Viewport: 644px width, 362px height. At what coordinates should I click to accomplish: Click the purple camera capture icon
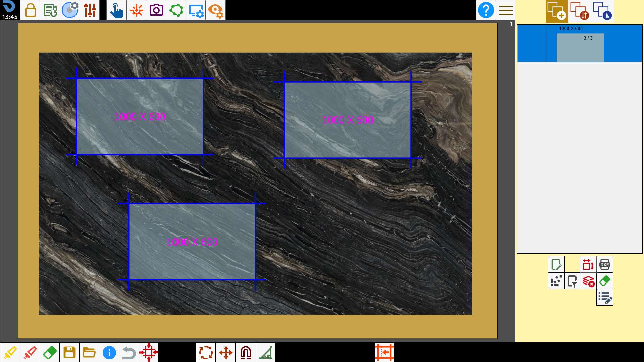156,10
